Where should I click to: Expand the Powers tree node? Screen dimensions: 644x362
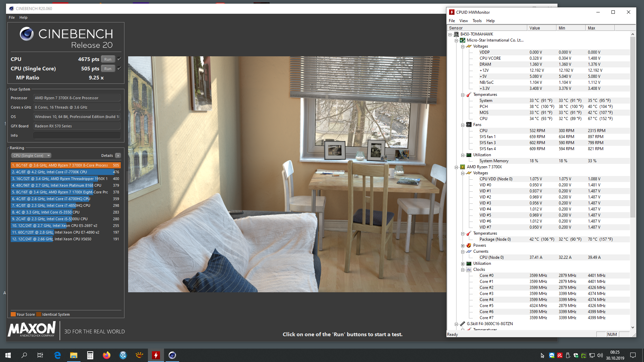tap(463, 245)
